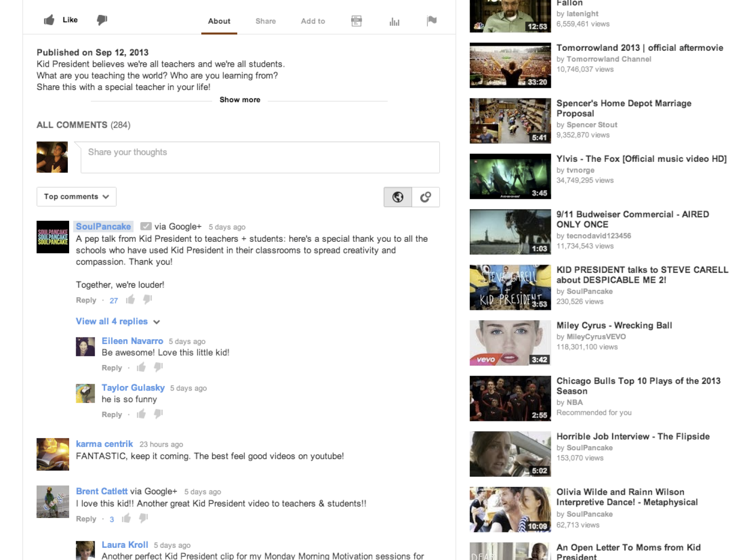747x560 pixels.
Task: Click the Like button label
Action: (x=70, y=20)
